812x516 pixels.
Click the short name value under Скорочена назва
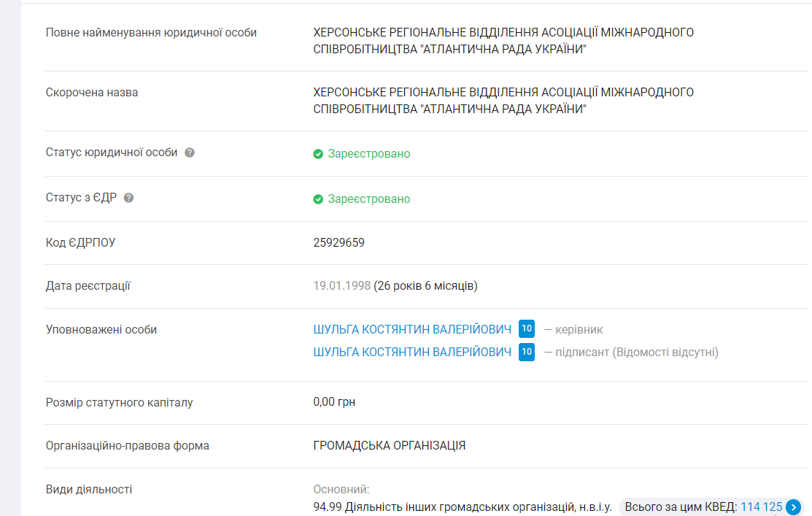pyautogui.click(x=503, y=101)
